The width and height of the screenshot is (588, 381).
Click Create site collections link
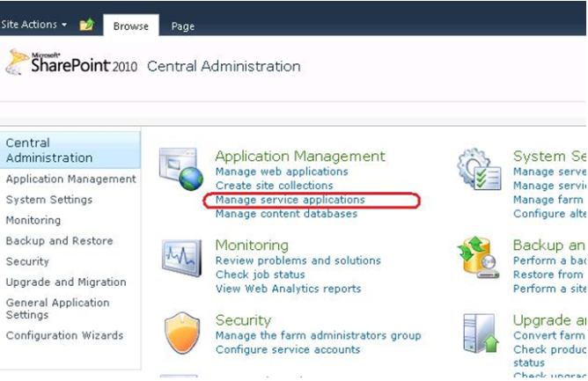(x=274, y=186)
